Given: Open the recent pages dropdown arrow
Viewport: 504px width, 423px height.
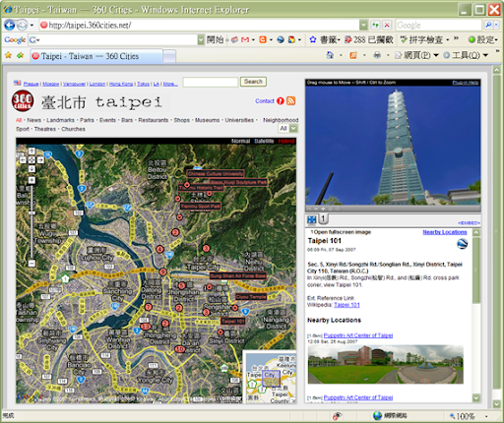Looking at the screenshot, I should click(31, 25).
